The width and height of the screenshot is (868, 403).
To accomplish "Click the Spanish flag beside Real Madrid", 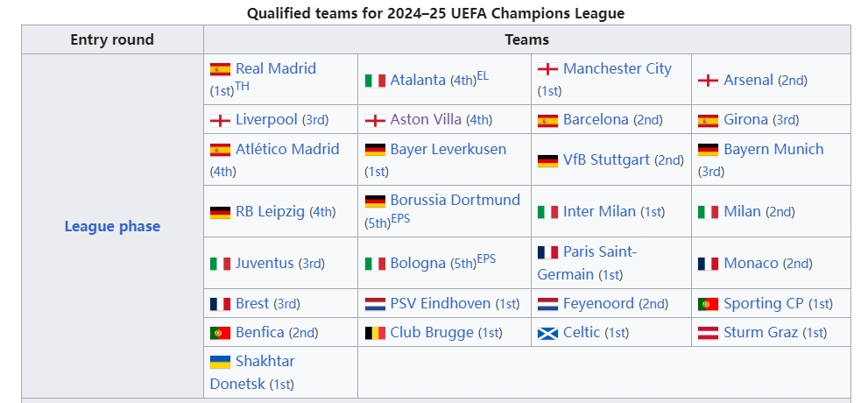I will click(x=220, y=69).
